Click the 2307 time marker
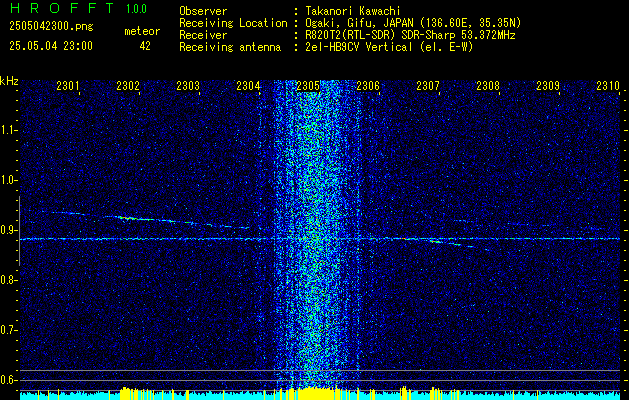Viewport: 629px width, 400px height. pyautogui.click(x=428, y=85)
